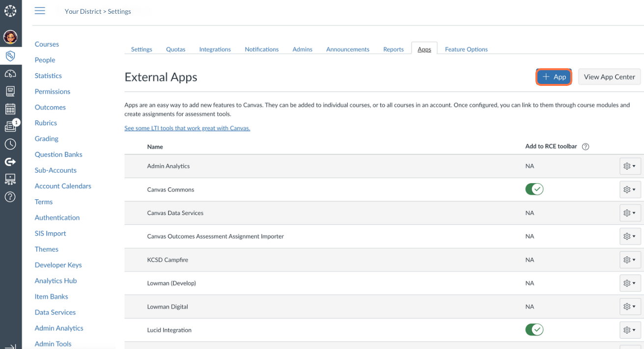
Task: Open Statistics in the account sidebar
Action: click(x=48, y=76)
